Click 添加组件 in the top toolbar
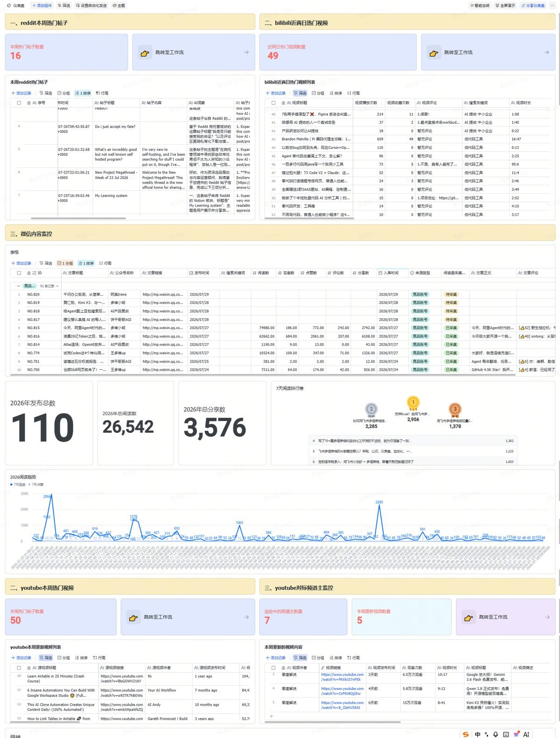The image size is (560, 738). (42, 6)
